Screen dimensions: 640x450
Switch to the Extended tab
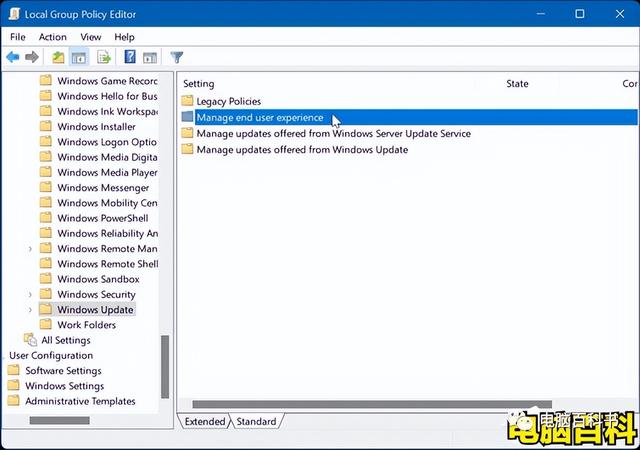[204, 421]
